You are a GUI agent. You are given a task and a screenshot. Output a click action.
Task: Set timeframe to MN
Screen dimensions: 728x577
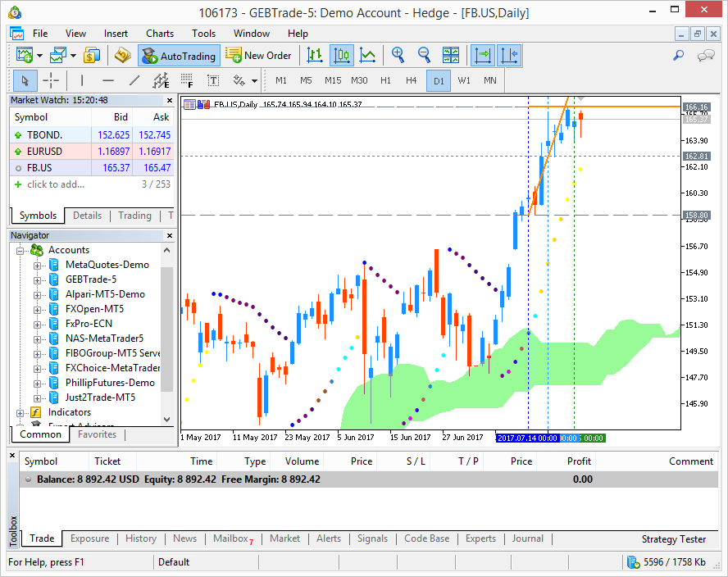click(489, 81)
